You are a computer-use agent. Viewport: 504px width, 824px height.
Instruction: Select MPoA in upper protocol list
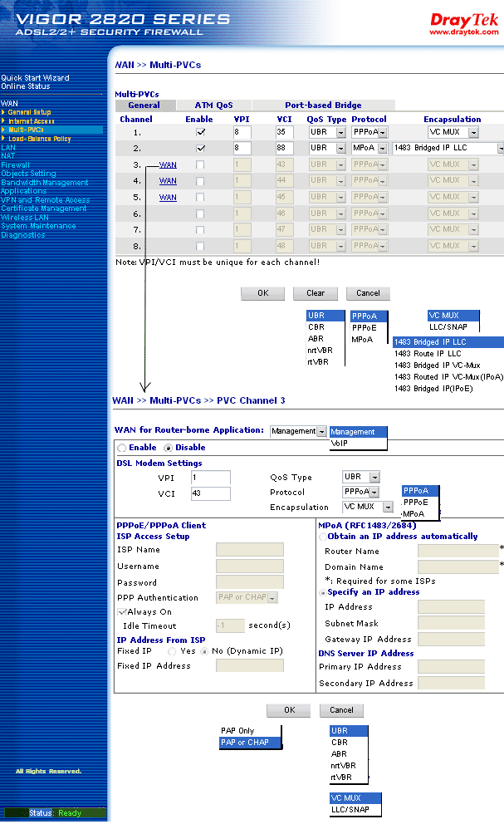click(x=369, y=339)
